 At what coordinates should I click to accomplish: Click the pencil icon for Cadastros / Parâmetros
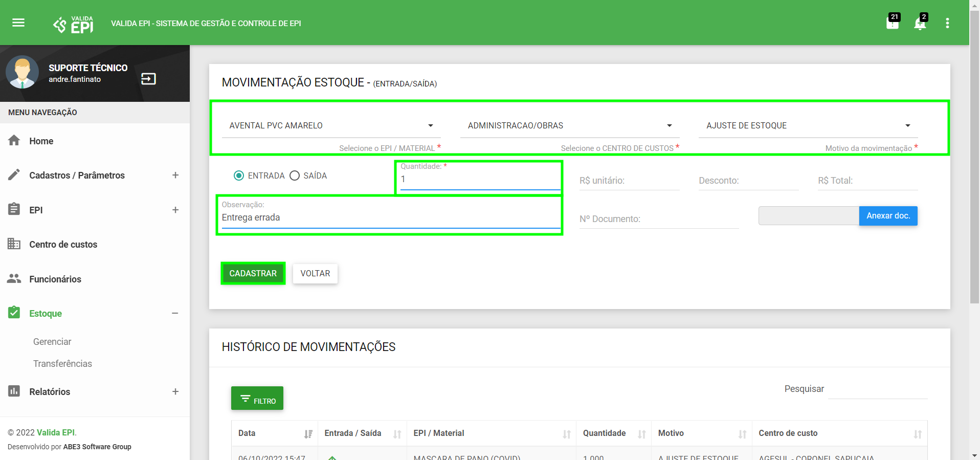[14, 175]
